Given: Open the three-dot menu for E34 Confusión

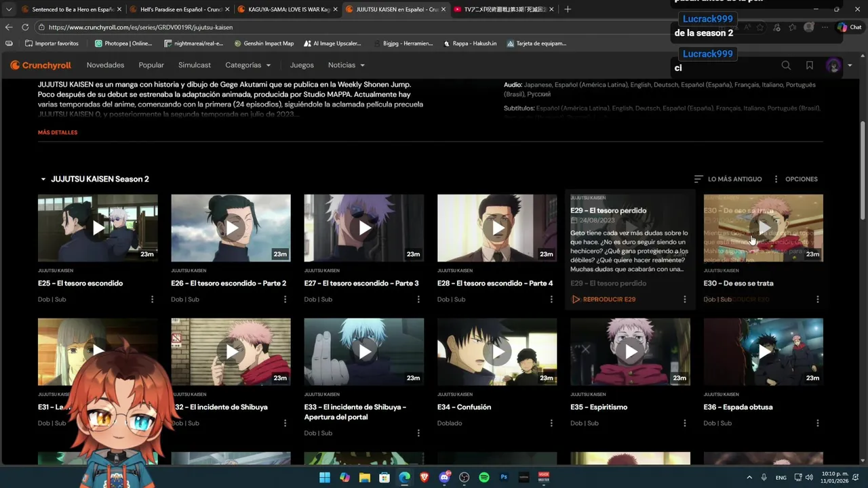Looking at the screenshot, I should click(551, 423).
